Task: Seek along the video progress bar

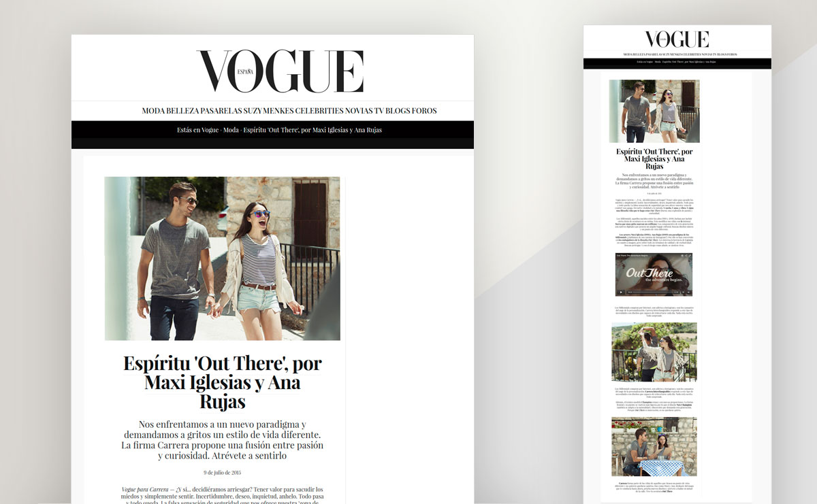Action: click(x=653, y=292)
